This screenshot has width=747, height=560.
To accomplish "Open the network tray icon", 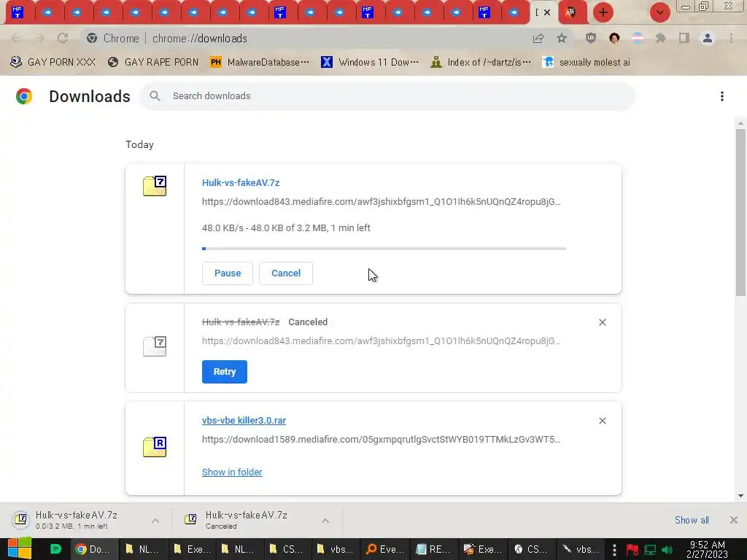I will 650,550.
